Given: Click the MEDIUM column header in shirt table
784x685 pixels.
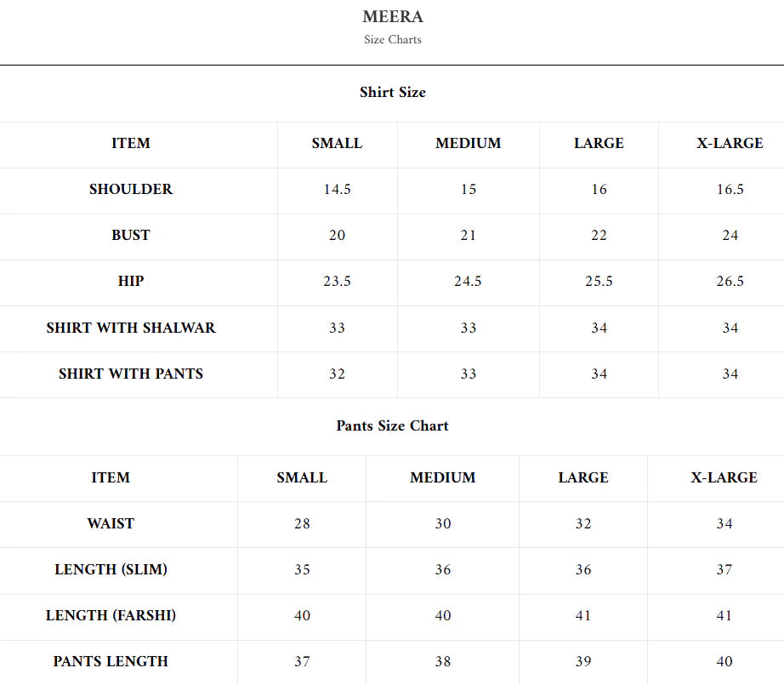Looking at the screenshot, I should (x=468, y=143).
